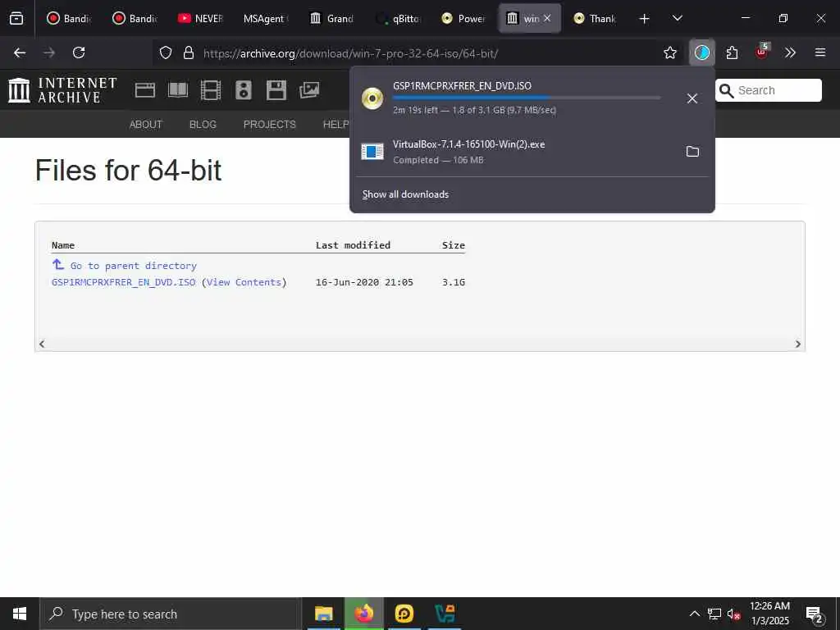Viewport: 840px width, 630px height.
Task: Open the Video film icon in the Archive nav
Action: point(211,90)
